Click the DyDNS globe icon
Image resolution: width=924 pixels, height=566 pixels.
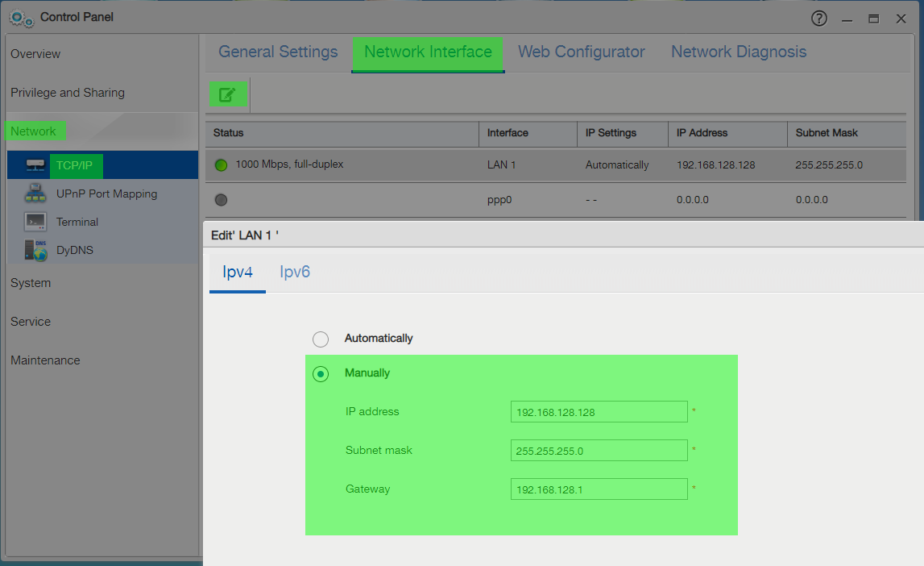(35, 250)
